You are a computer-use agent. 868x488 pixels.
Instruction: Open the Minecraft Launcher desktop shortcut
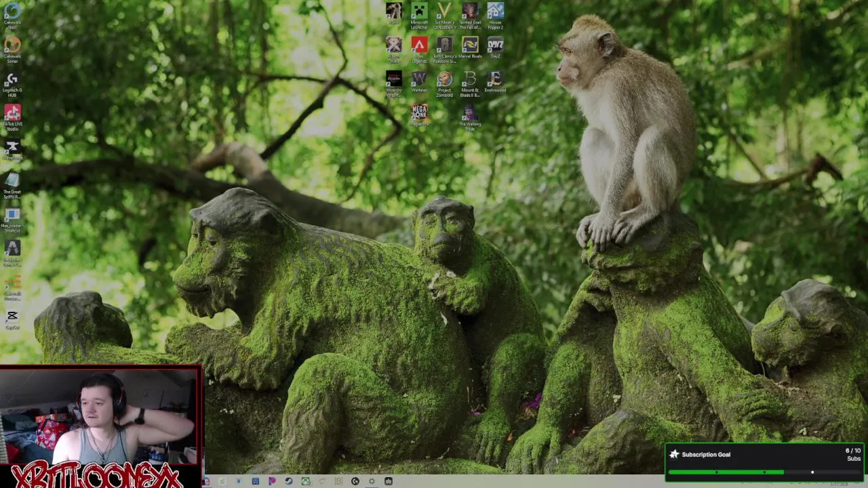tap(419, 16)
